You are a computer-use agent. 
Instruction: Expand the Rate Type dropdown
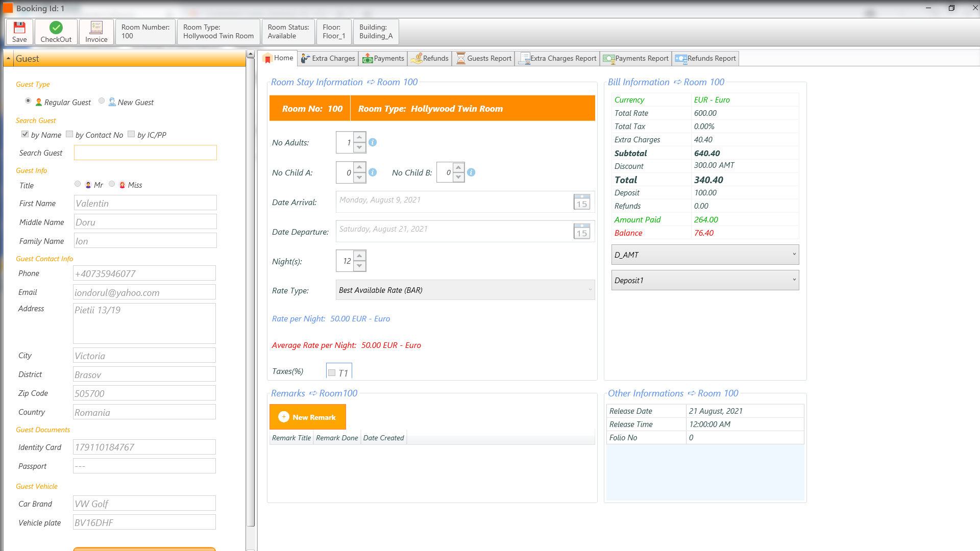[x=590, y=290]
